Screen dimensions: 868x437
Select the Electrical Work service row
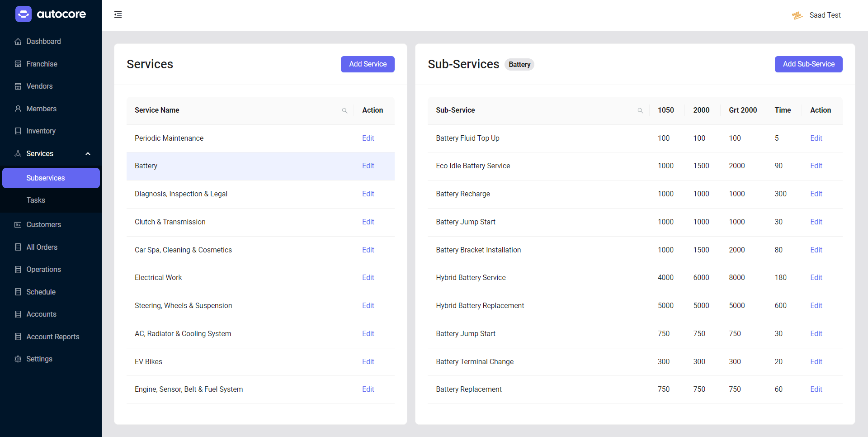tap(260, 278)
